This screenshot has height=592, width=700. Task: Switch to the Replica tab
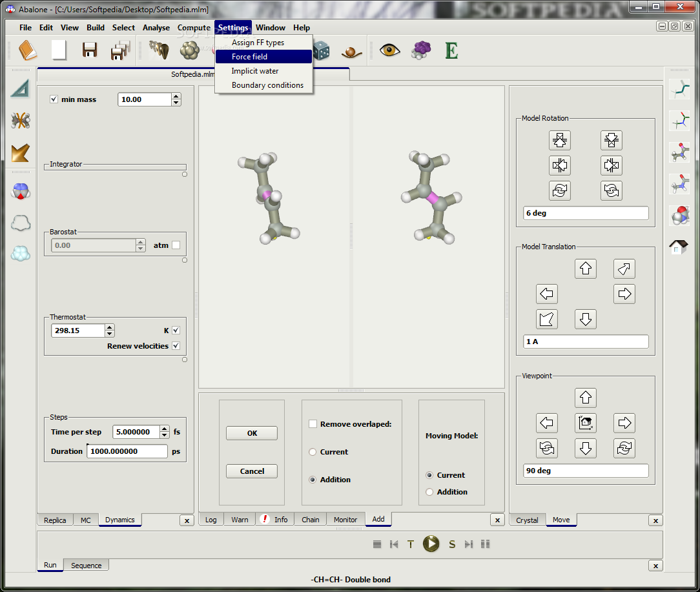coord(55,520)
